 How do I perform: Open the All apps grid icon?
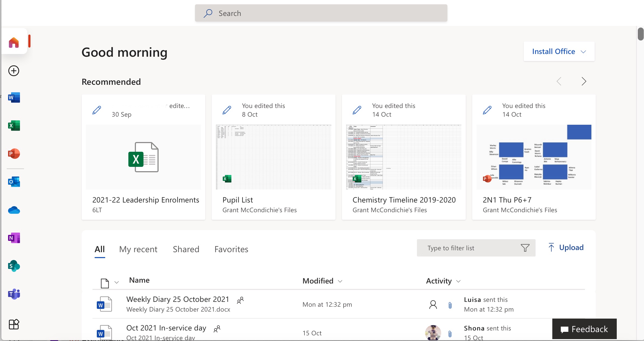(14, 324)
